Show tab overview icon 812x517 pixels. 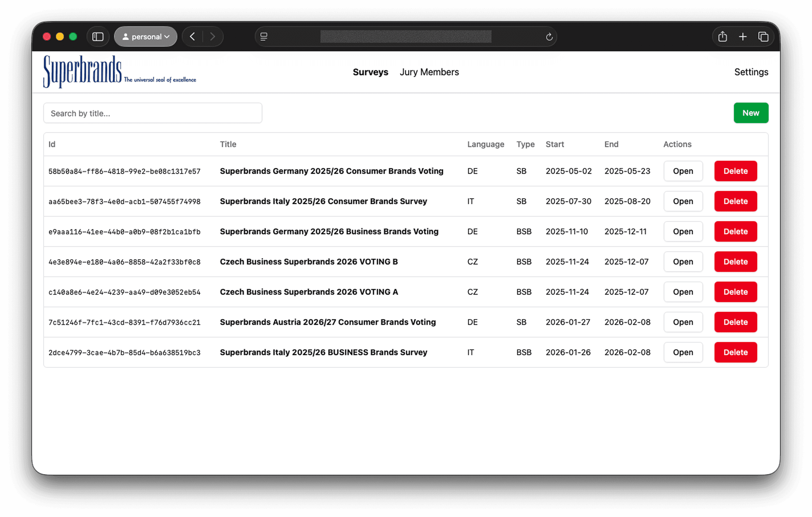pos(763,36)
